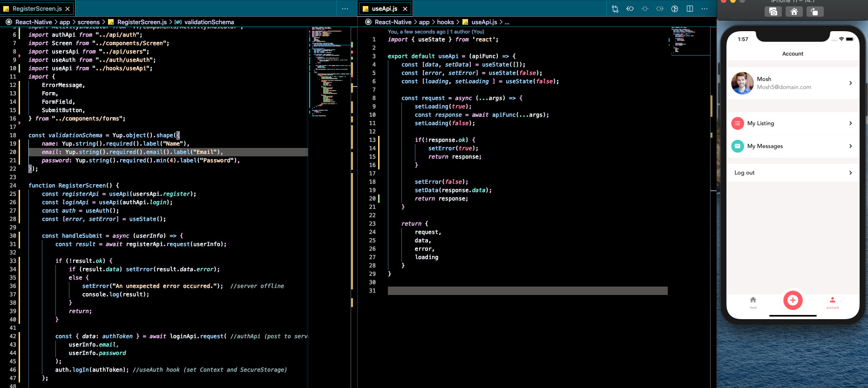This screenshot has width=868, height=388.
Task: Tap Log out in the Account screen
Action: pos(745,173)
